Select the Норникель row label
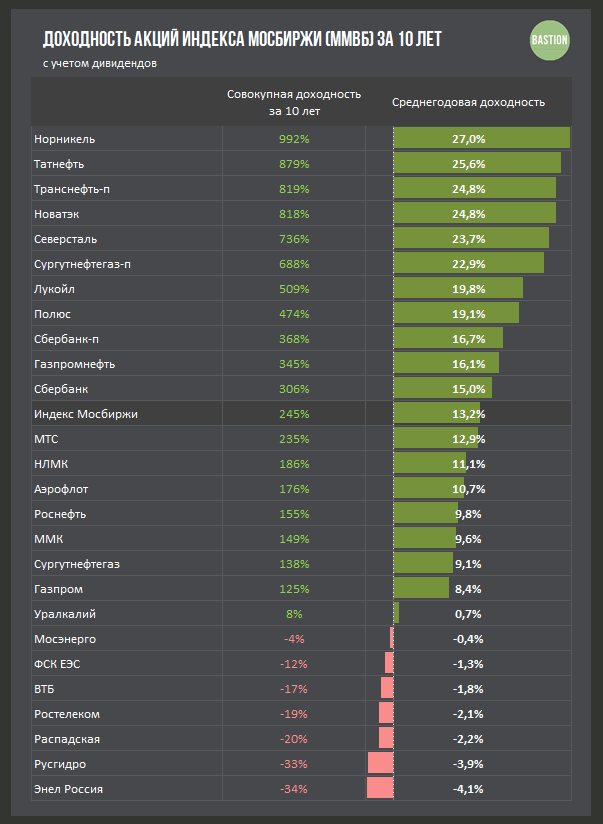The height and width of the screenshot is (824, 603). tap(65, 139)
